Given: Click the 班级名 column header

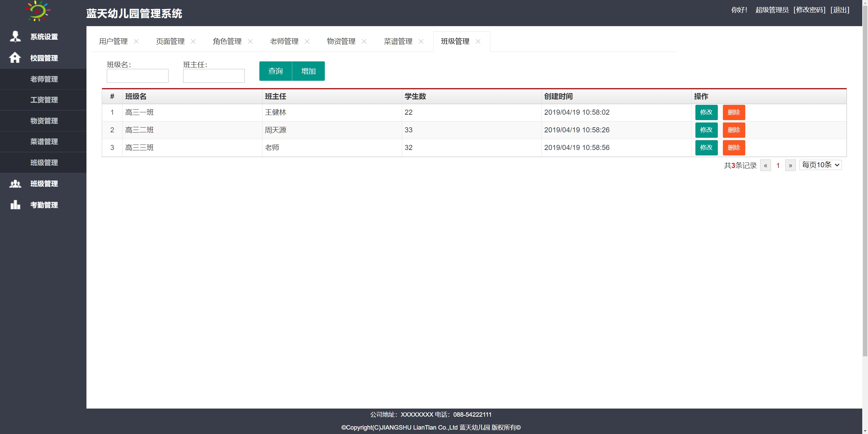Looking at the screenshot, I should (192, 96).
